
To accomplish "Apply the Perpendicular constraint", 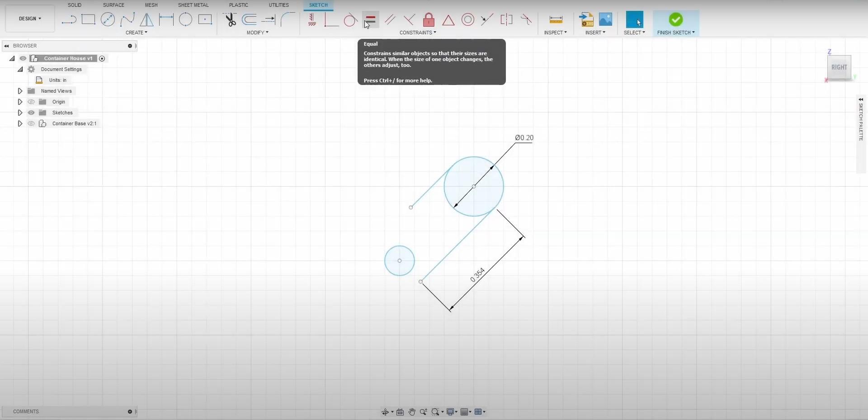I will click(x=409, y=19).
